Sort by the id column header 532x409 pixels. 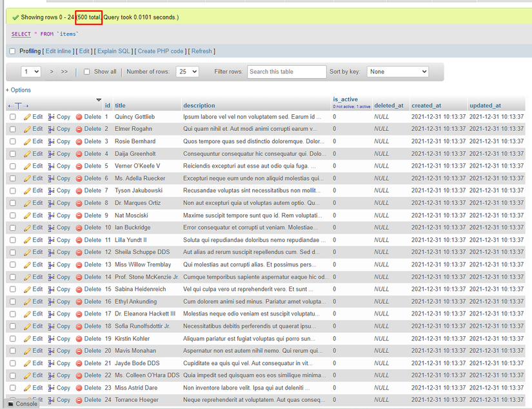click(108, 106)
